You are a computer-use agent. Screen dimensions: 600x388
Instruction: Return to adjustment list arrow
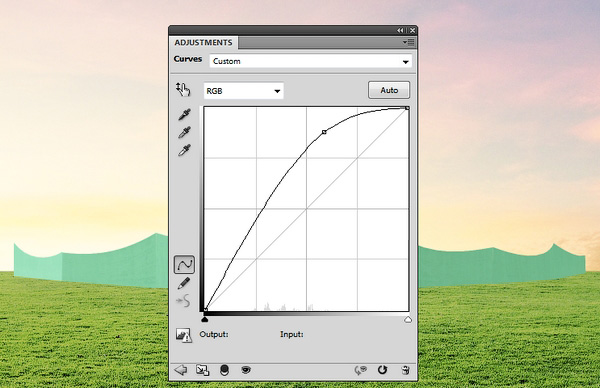(181, 370)
